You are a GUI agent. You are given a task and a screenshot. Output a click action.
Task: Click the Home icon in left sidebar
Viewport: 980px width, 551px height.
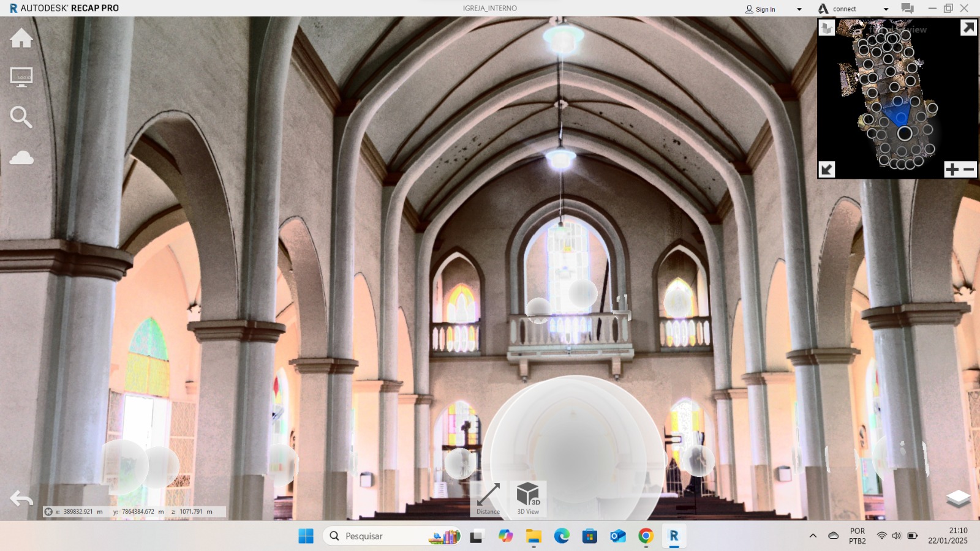click(x=21, y=39)
